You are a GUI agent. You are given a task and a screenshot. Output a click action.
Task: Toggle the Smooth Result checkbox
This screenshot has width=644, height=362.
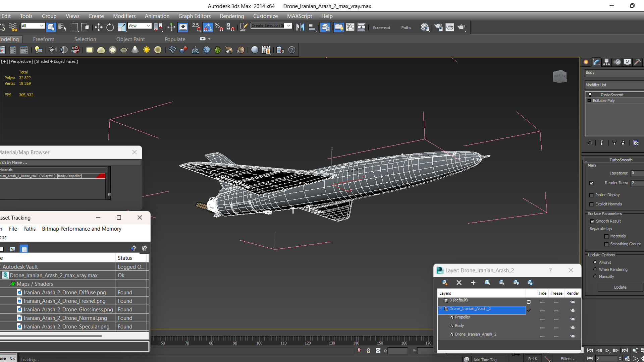pos(592,221)
